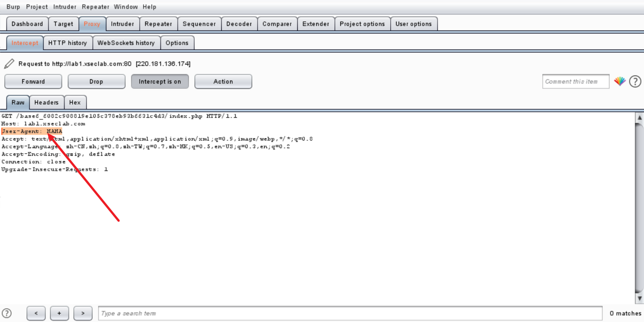Toggle the Intercept is on button
The image size is (644, 322).
click(x=160, y=81)
